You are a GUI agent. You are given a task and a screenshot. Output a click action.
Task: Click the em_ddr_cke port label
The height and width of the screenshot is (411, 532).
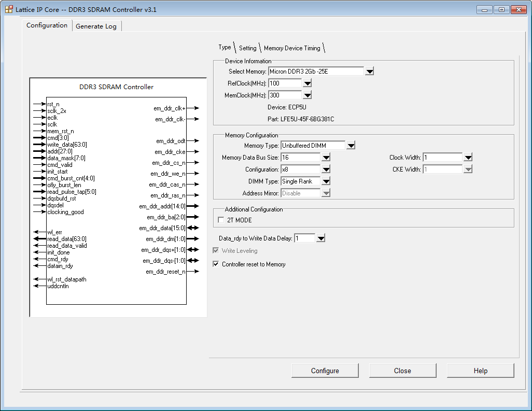170,152
